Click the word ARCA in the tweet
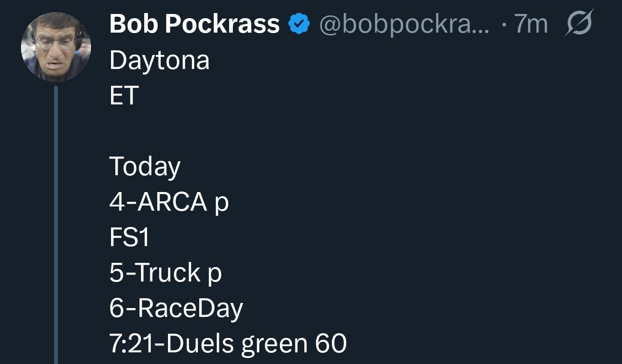 (173, 202)
